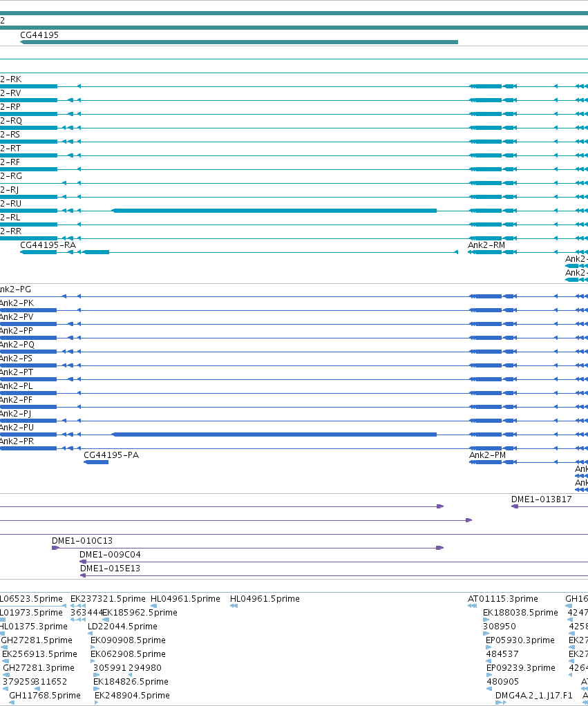Click the Ank2-PJ protein label
Image resolution: width=588 pixels, height=706 pixels.
click(x=16, y=414)
